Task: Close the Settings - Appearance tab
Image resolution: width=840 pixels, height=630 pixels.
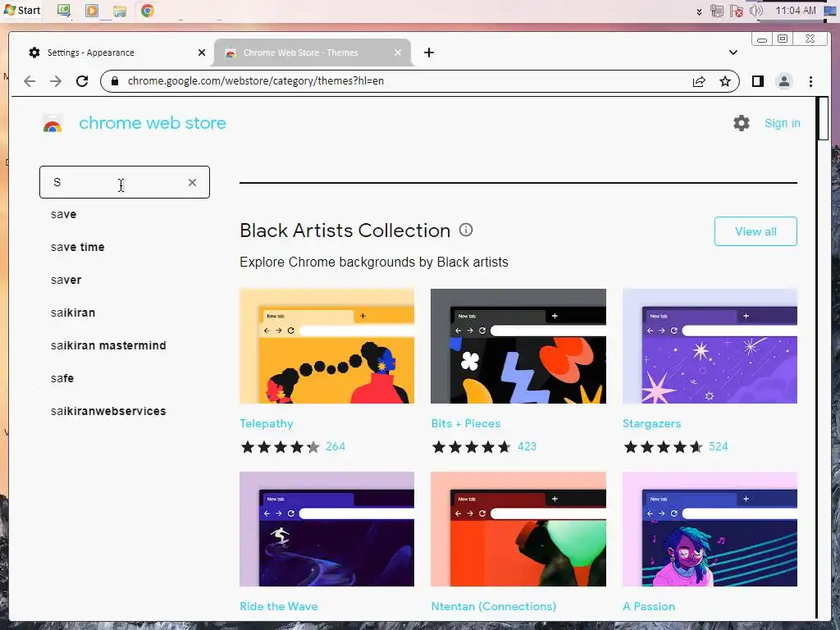Action: coord(202,52)
